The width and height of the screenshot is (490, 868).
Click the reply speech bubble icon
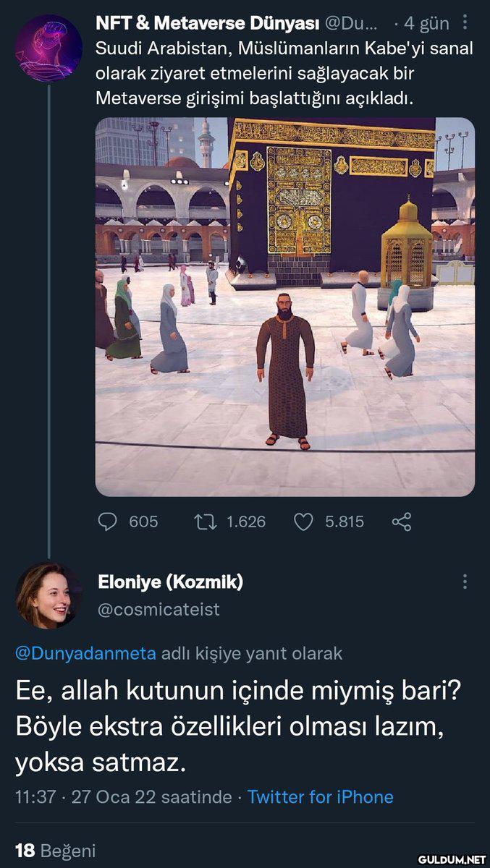(x=107, y=522)
